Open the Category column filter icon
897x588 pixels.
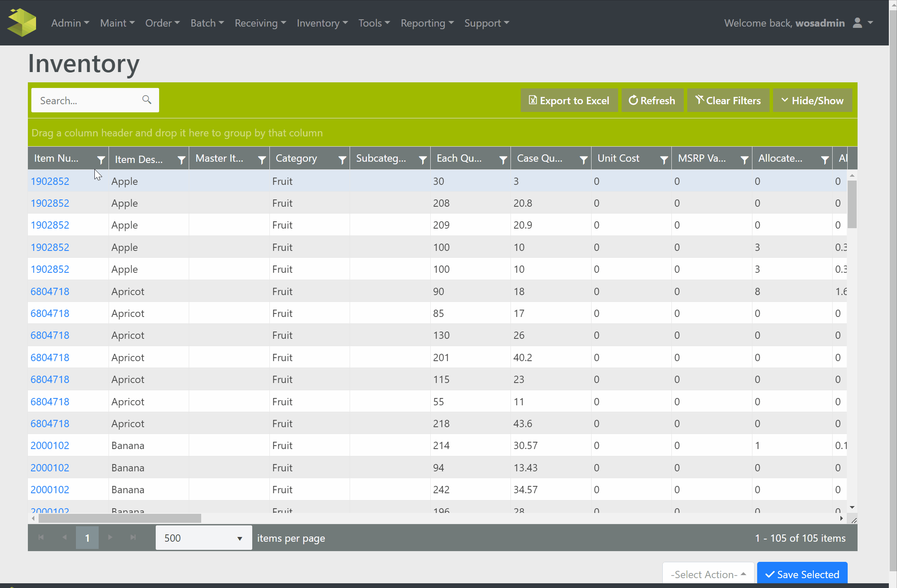pyautogui.click(x=342, y=160)
